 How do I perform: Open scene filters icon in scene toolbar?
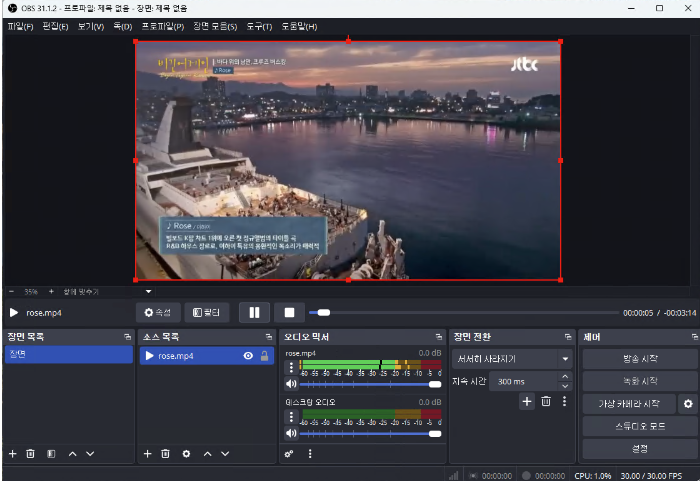click(51, 454)
